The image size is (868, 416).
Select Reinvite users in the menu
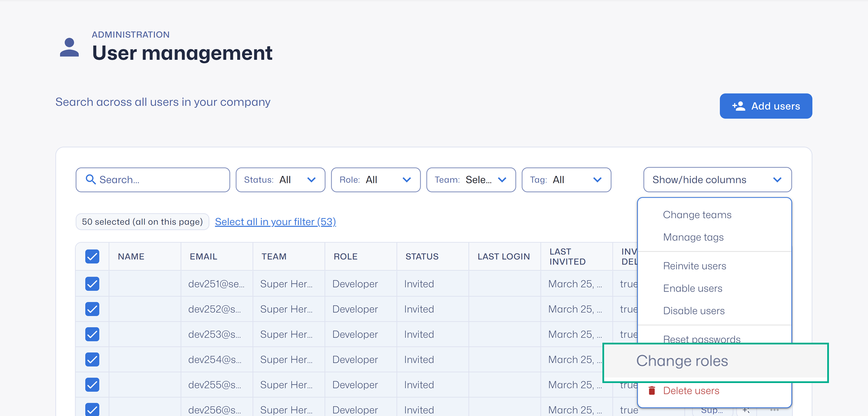[694, 266]
